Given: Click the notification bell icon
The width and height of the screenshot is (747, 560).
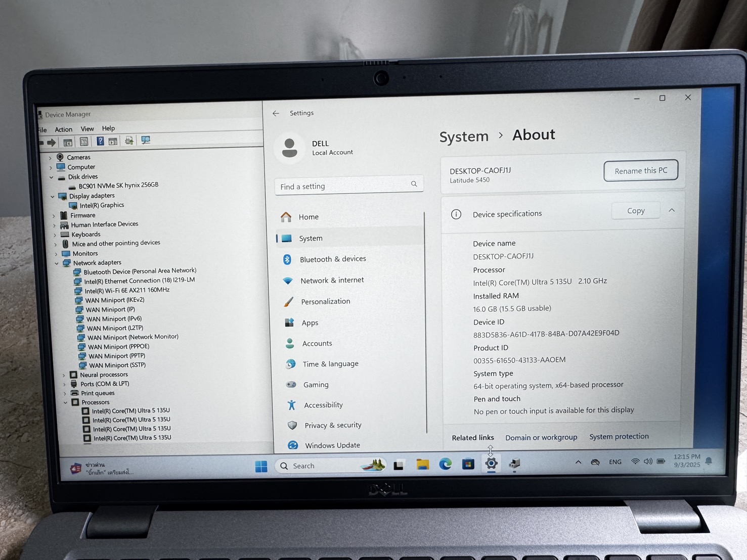Looking at the screenshot, I should pyautogui.click(x=709, y=461).
